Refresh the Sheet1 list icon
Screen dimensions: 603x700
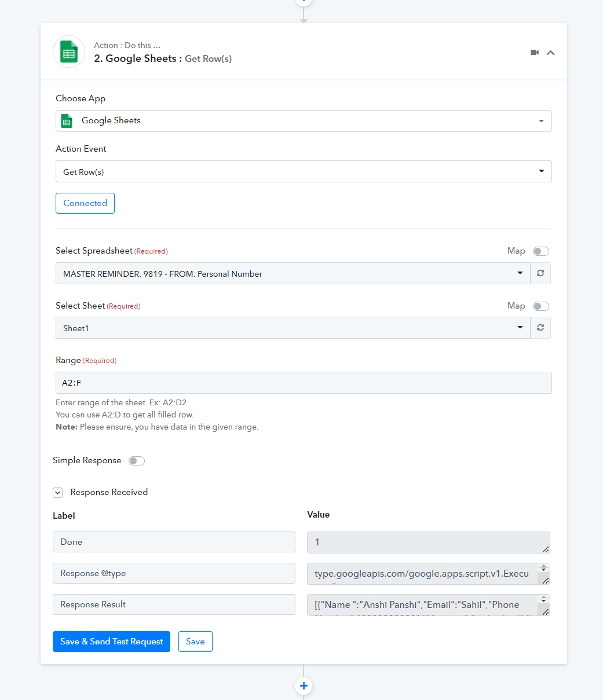point(540,328)
